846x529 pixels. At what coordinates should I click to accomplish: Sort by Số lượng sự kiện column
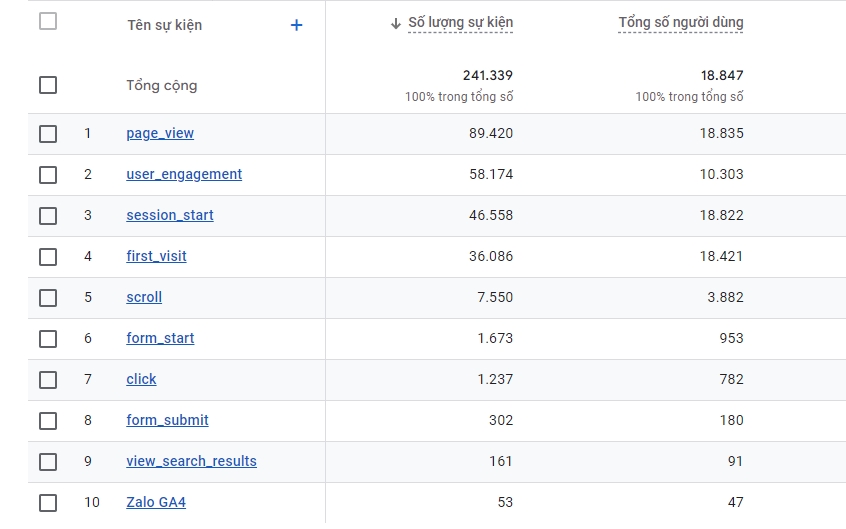(x=460, y=23)
